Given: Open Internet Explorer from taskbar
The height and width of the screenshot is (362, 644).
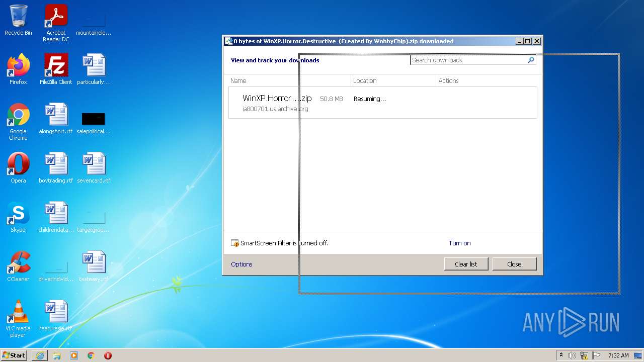Looking at the screenshot, I should coord(40,355).
